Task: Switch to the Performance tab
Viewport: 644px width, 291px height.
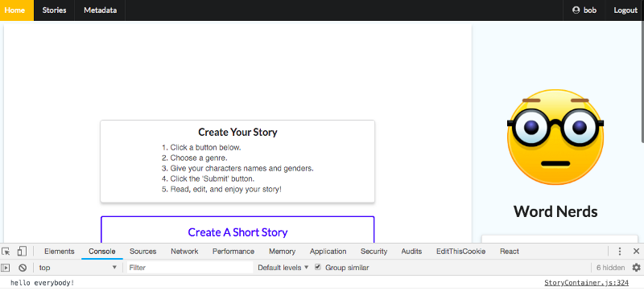Action: pos(233,252)
